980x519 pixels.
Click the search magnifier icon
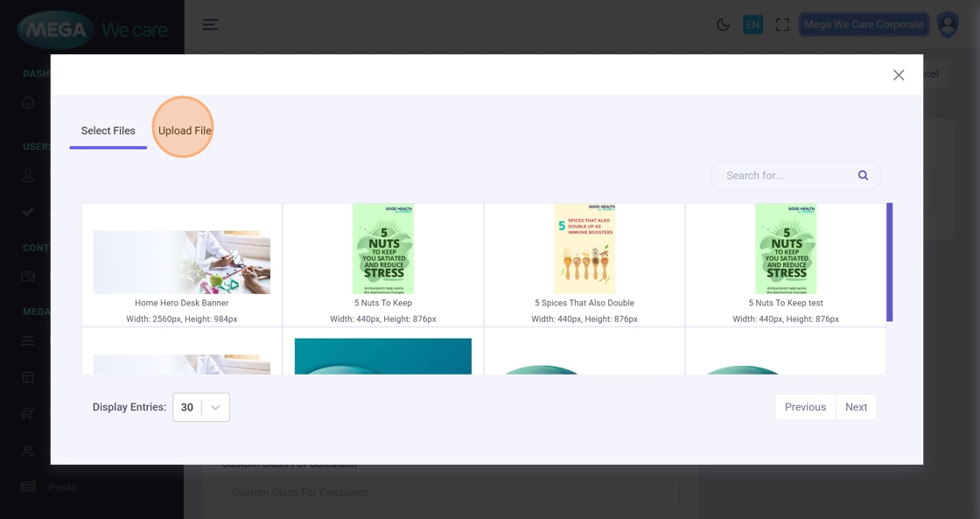[863, 175]
